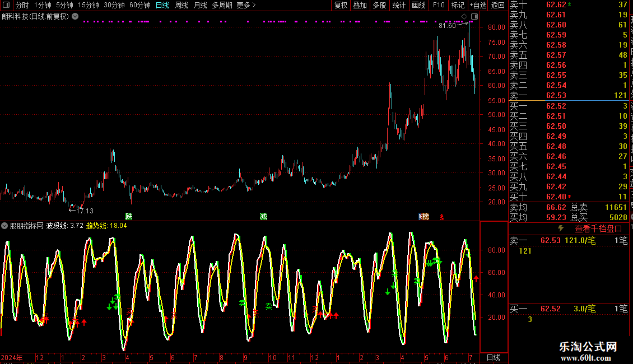
Task: Open the 统计 statistics tool
Action: pyautogui.click(x=399, y=5)
